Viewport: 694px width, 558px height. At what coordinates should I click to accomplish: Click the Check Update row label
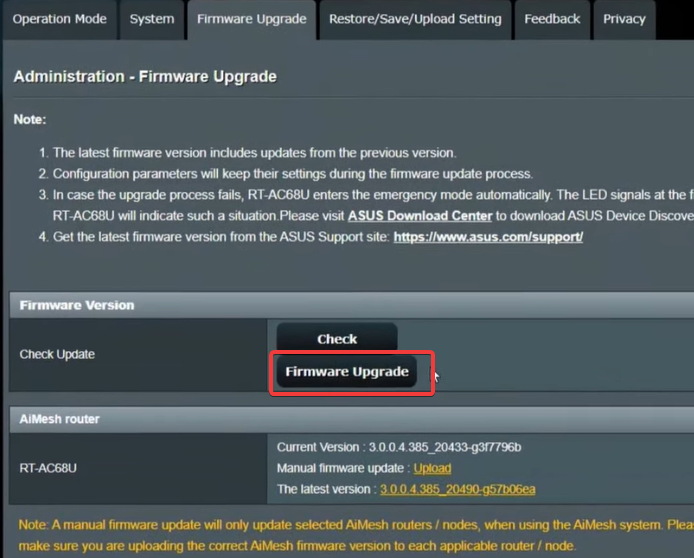point(57,354)
